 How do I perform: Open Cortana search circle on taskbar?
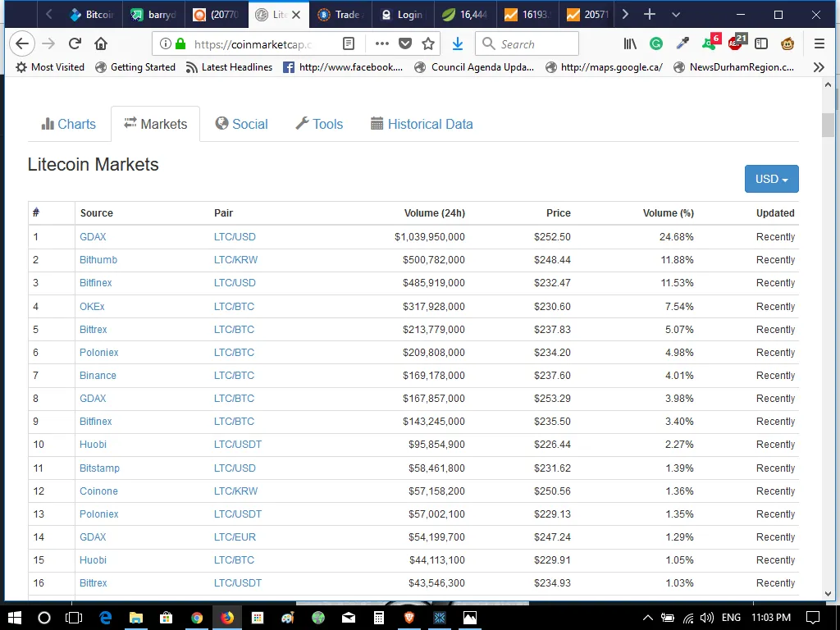tap(44, 618)
